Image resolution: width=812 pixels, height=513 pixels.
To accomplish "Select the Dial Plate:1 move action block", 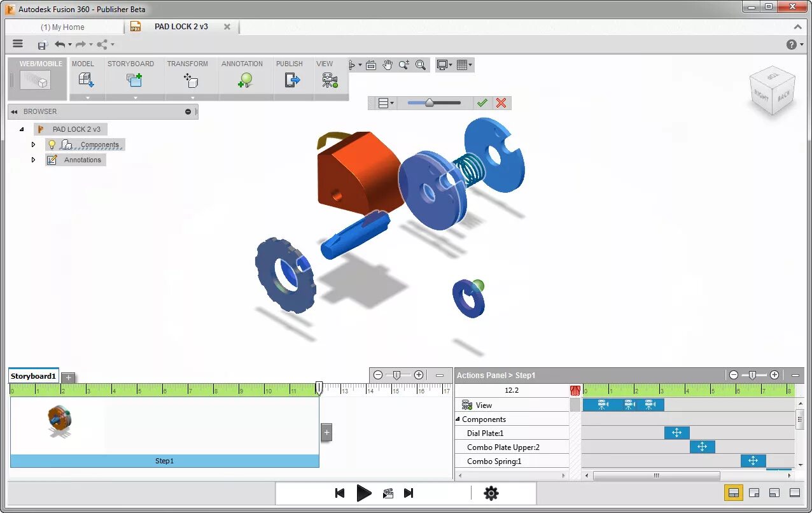I will 677,433.
